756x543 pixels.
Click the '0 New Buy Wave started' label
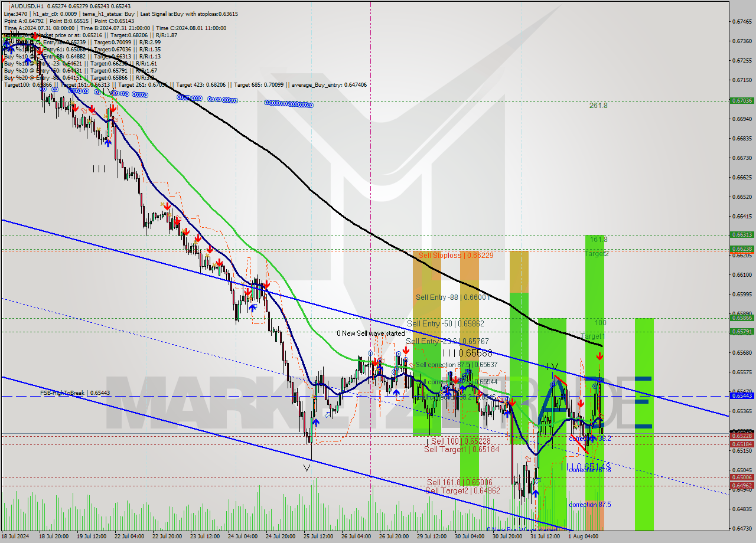[x=522, y=529]
